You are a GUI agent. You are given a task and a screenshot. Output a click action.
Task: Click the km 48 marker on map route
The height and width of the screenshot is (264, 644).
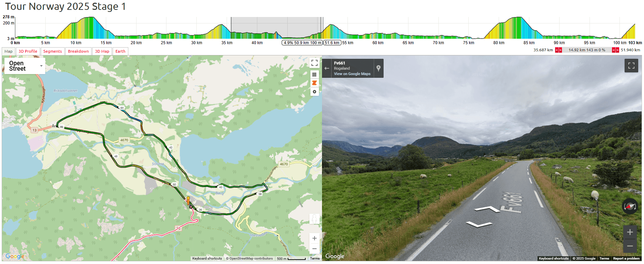pos(116,156)
